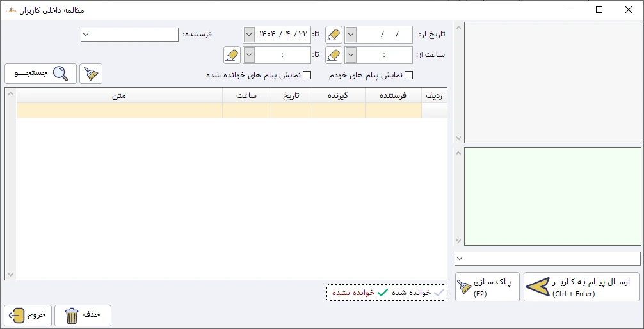Screen dimensions: 644x329
Task: Click the eraser icon next to تاریخ از
Action: click(334, 35)
